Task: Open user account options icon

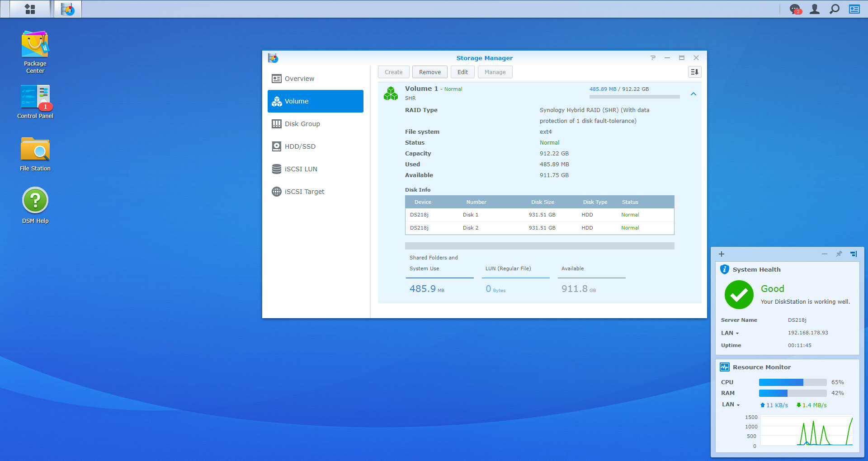Action: (815, 9)
